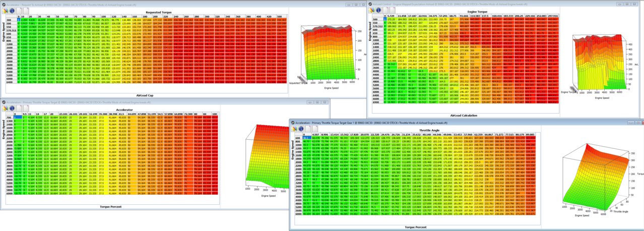Click the colorful graph icon in Engine Torque window
Screen dimensions: 644x231
371,10
